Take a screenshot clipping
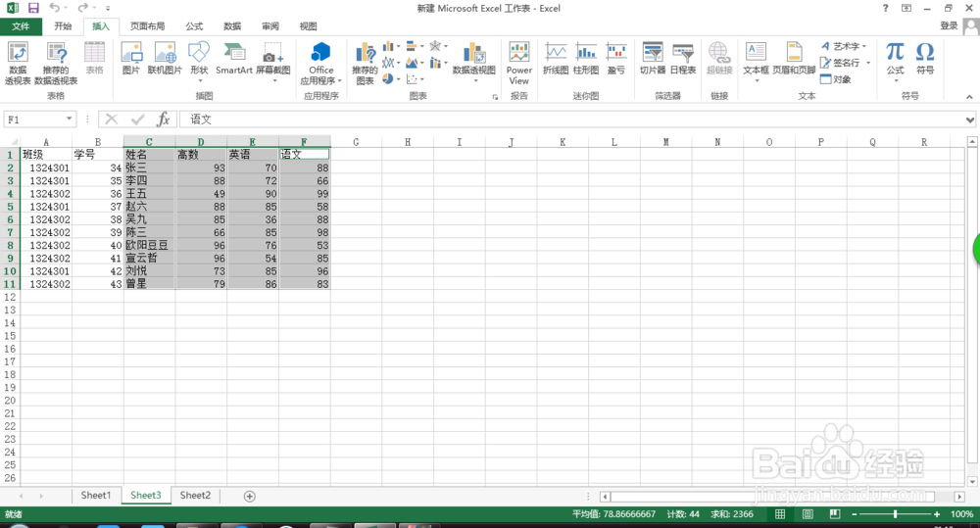Viewport: 980px width, 528px height. coord(273,62)
